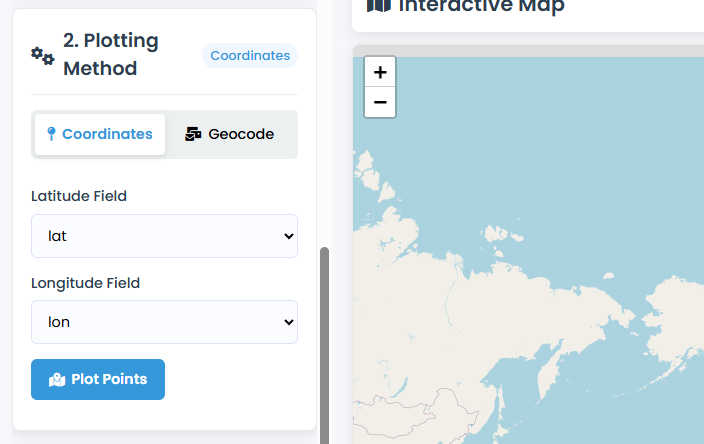
Task: Click the map icon next to Interactive Map
Action: point(378,5)
